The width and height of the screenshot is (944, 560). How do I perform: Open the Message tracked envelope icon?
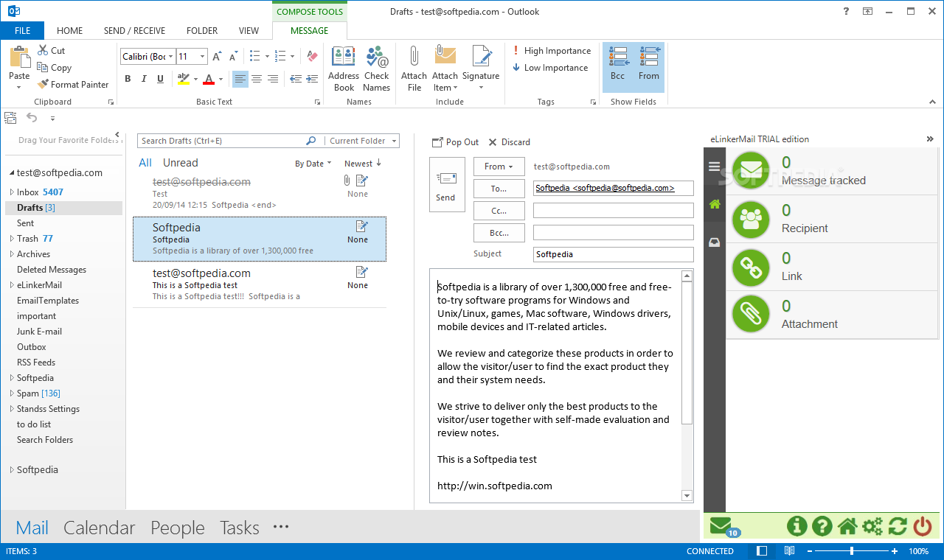pyautogui.click(x=751, y=170)
